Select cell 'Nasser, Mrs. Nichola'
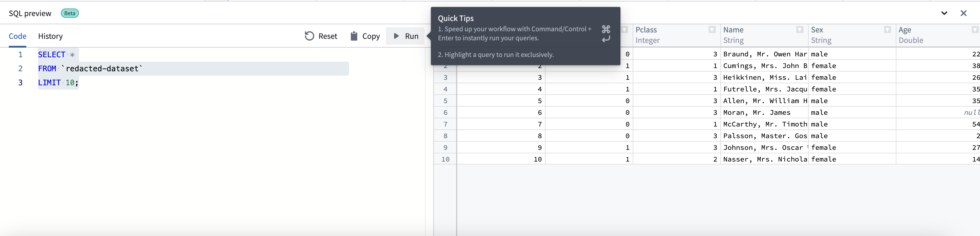 (x=764, y=159)
